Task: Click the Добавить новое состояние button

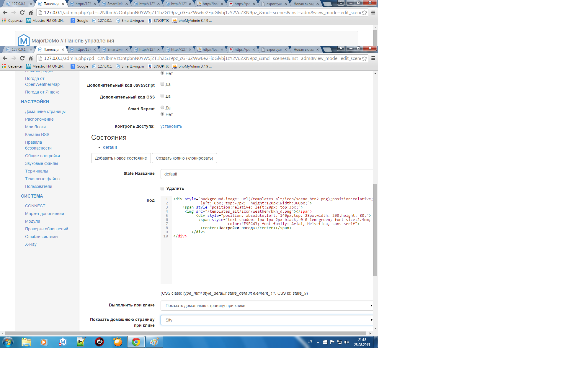Action: 121,158
